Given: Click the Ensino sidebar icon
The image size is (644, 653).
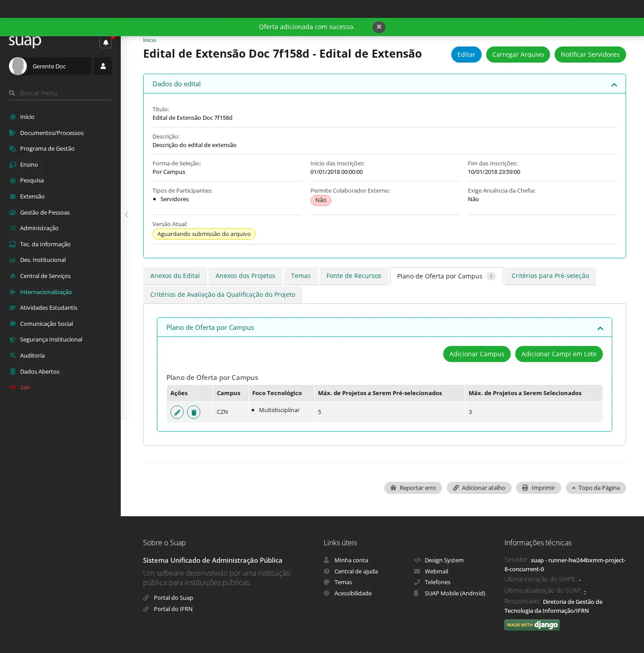Looking at the screenshot, I should (x=13, y=164).
